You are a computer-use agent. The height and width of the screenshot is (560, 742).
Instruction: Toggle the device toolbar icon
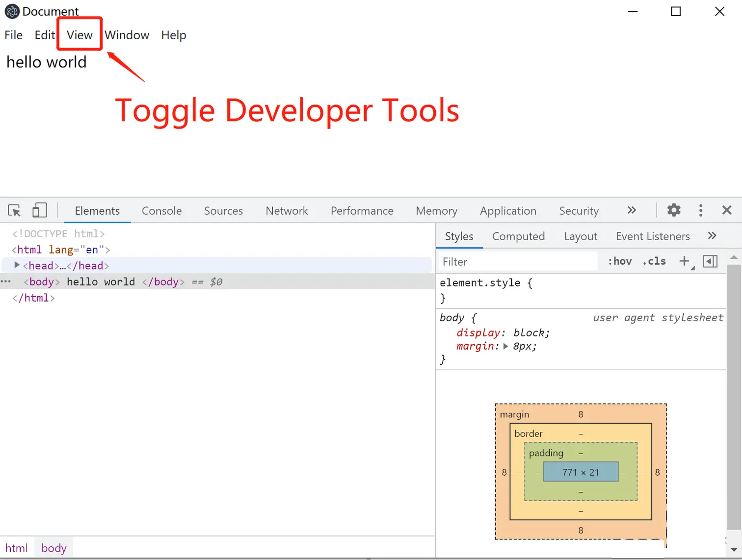[39, 210]
